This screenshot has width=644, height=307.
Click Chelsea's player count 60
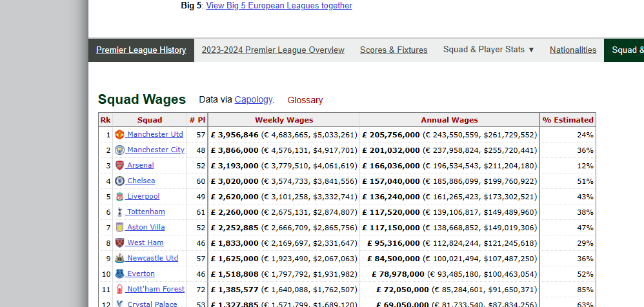pos(201,181)
